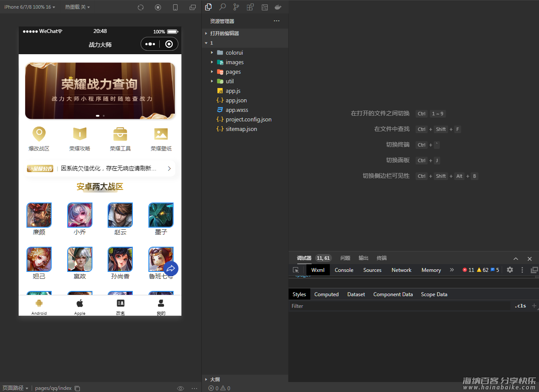This screenshot has height=392, width=539.
Task: Open the search icon in editor toolbar
Action: pos(222,7)
